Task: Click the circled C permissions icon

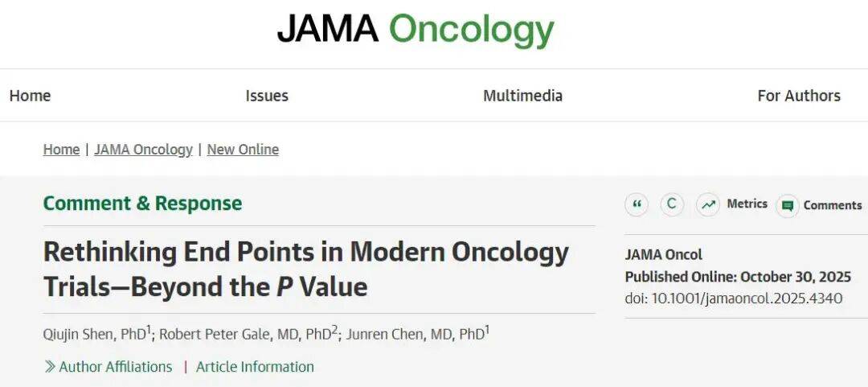Action: pyautogui.click(x=672, y=205)
